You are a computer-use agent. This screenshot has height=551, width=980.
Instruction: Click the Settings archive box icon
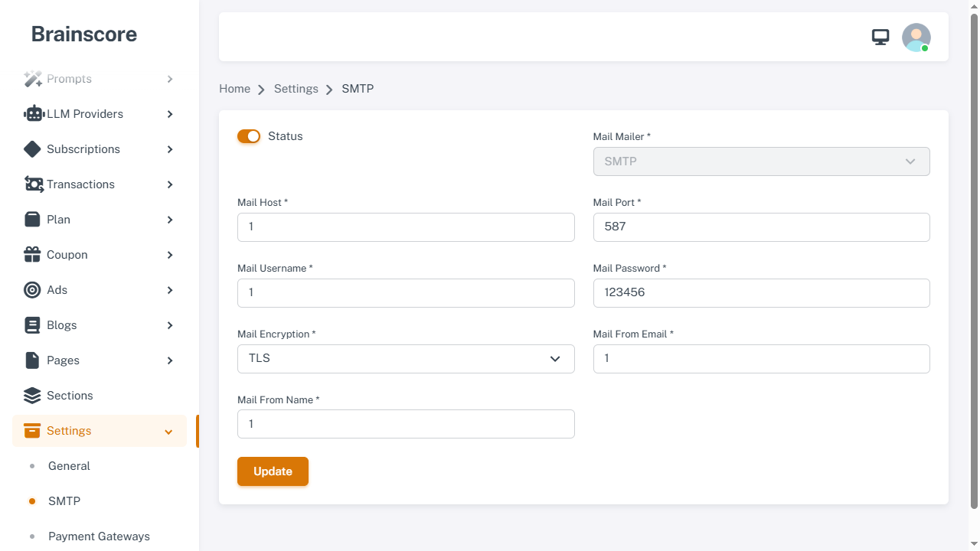coord(32,431)
